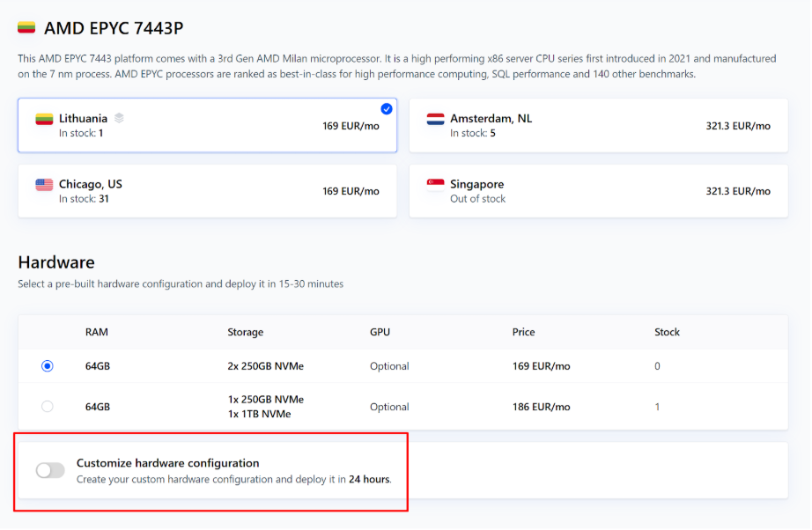Click the 1x 1TB NVMe storage row text
Screen dimensions: 812x530
(259, 414)
